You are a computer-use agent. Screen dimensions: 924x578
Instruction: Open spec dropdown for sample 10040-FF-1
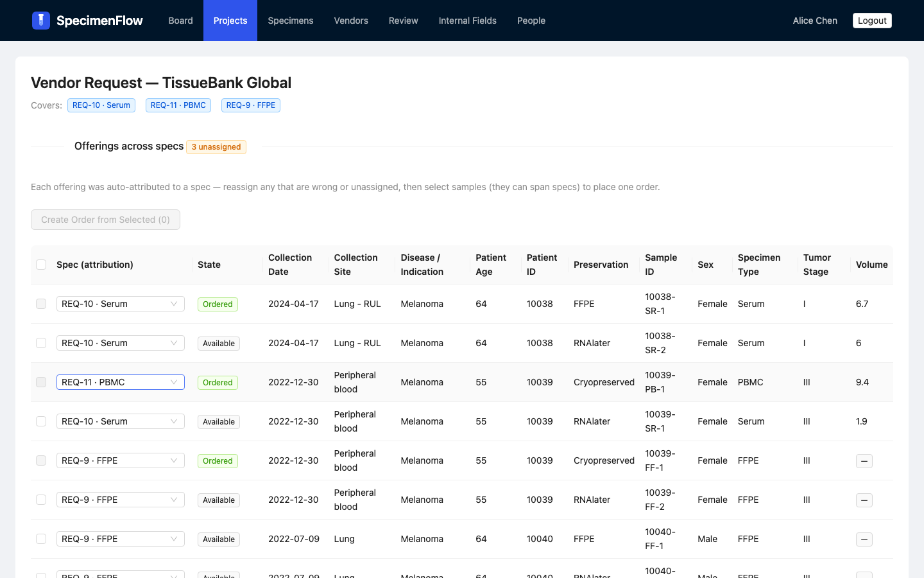[121, 539]
